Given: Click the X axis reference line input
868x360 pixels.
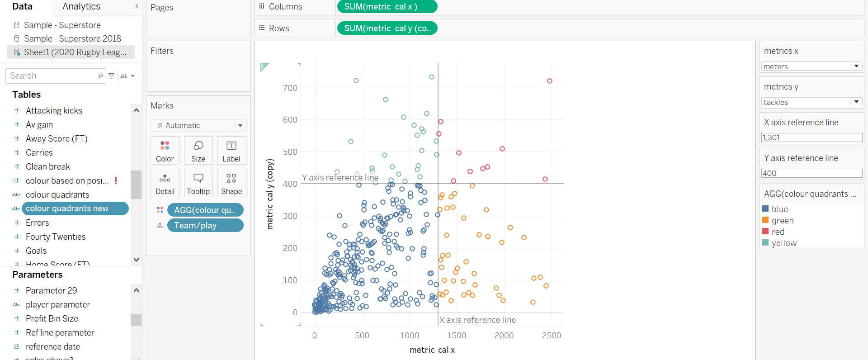Looking at the screenshot, I should [811, 137].
